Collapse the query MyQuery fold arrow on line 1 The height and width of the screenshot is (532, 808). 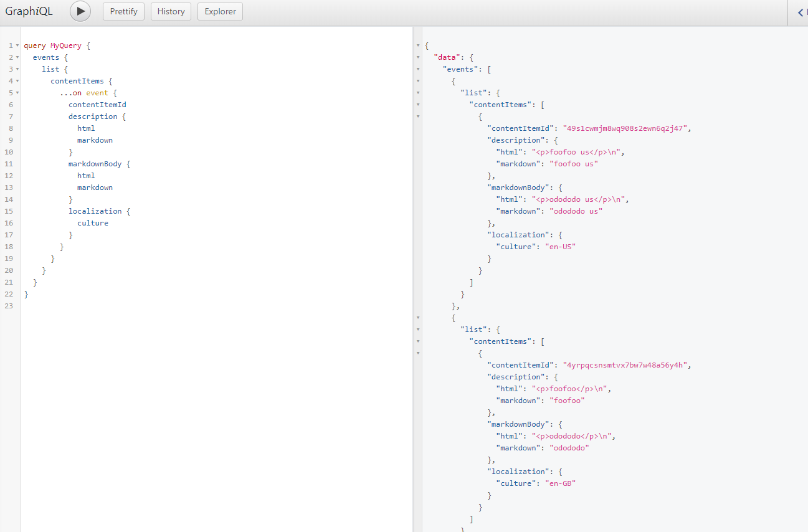tap(17, 45)
